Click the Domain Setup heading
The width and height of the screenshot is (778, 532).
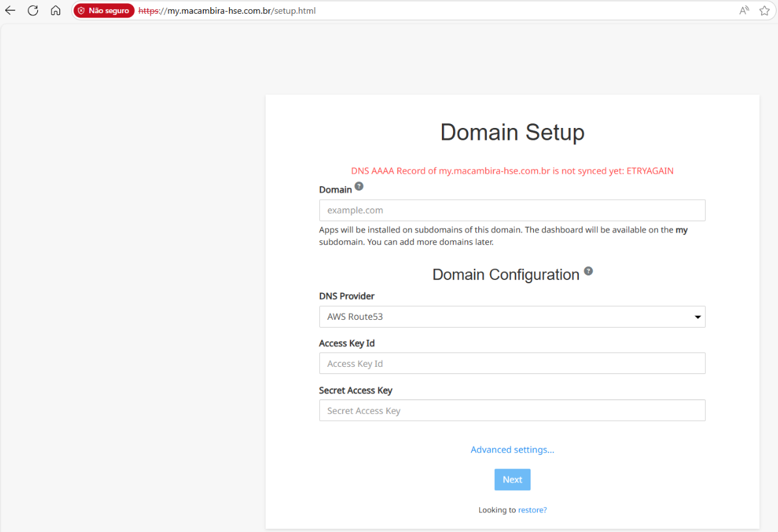[512, 132]
